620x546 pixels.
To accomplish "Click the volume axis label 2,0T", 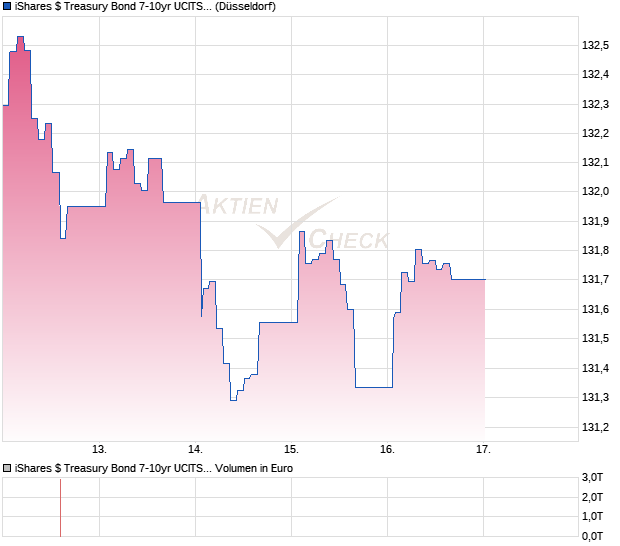I will click(x=592, y=497).
